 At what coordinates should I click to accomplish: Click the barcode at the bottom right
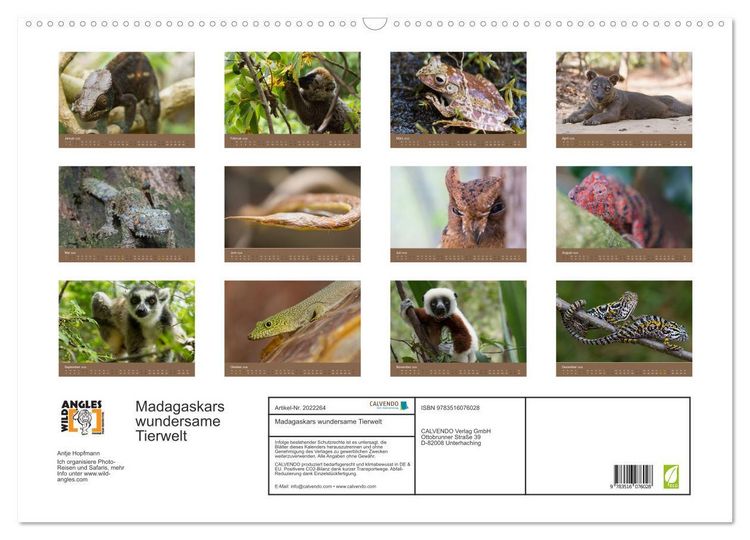(633, 474)
